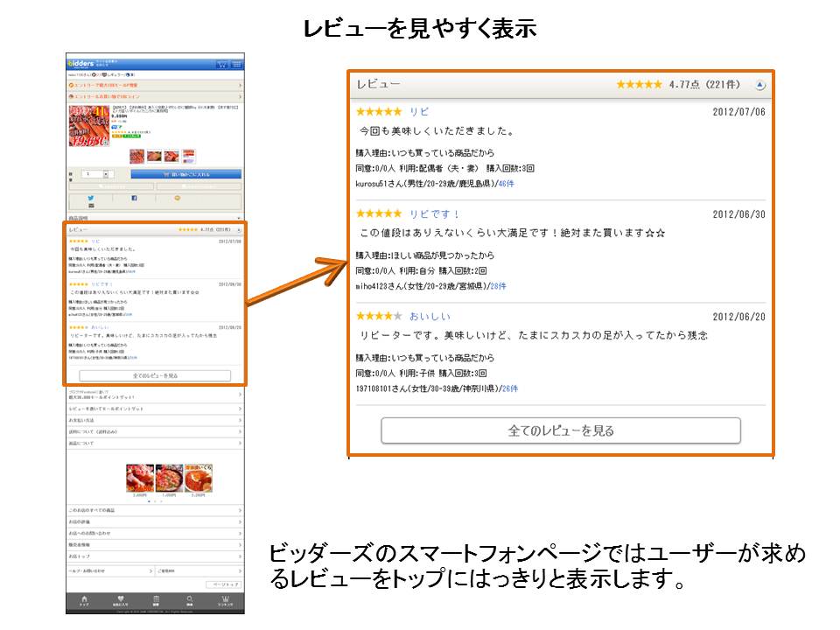Share the product via the Facebook icon
This screenshot has width=840, height=630.
tap(134, 199)
